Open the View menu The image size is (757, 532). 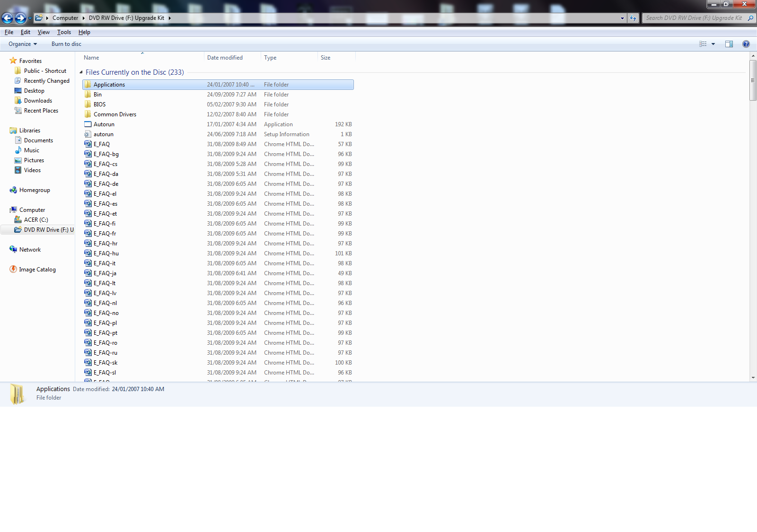(44, 32)
